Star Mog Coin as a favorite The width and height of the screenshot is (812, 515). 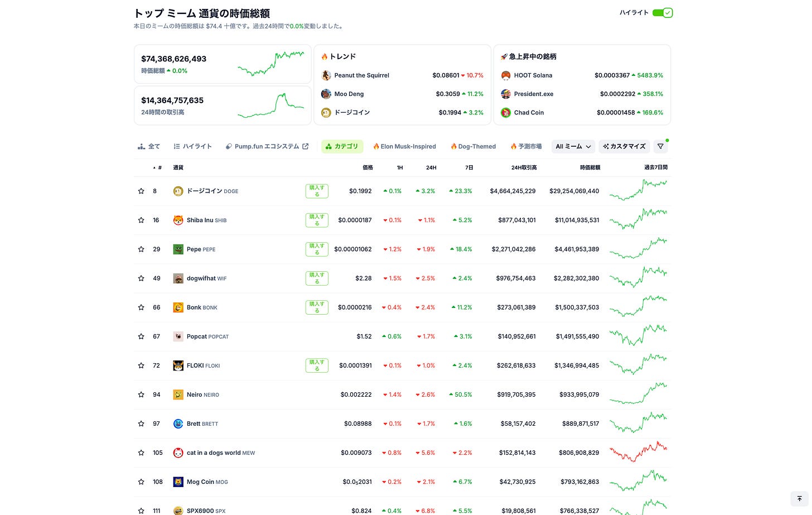tap(141, 482)
